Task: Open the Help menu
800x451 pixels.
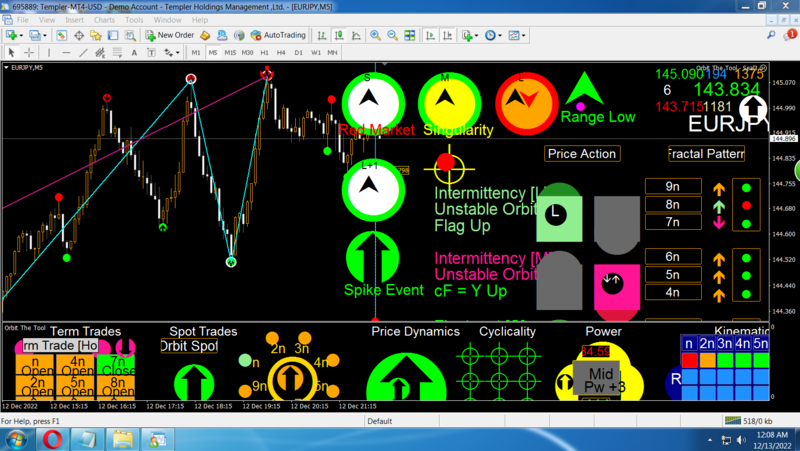Action: (x=200, y=20)
